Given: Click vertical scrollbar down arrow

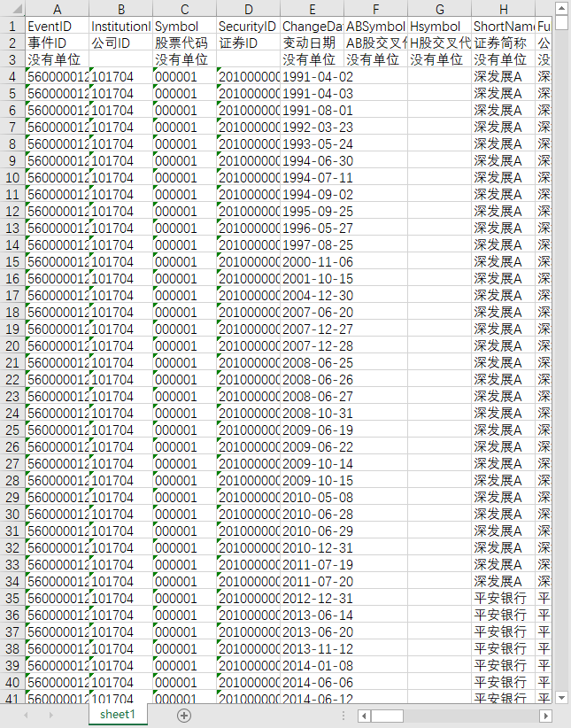Looking at the screenshot, I should pyautogui.click(x=561, y=697).
